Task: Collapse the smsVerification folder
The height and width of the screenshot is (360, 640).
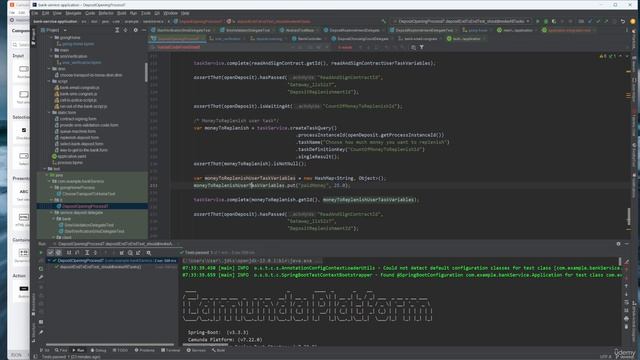Action: pos(51,56)
